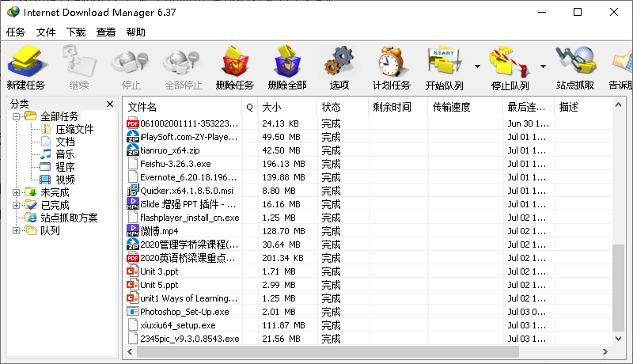
Task: Close the 分类 categories panel
Action: pyautogui.click(x=110, y=104)
